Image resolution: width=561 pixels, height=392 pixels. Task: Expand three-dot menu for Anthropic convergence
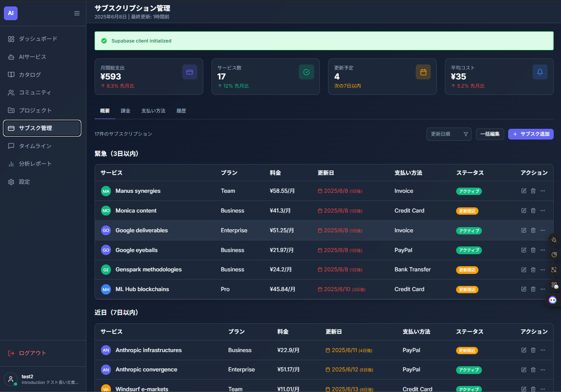click(x=543, y=370)
